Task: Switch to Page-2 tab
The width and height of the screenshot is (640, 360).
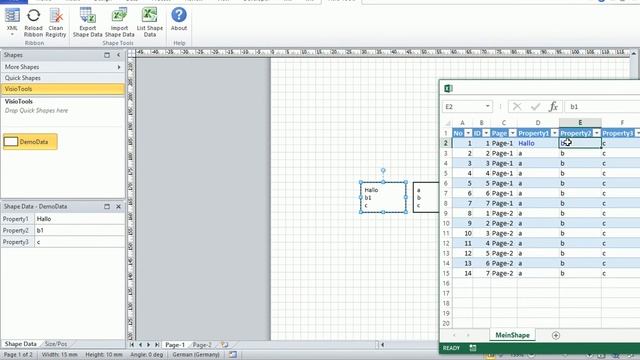Action: point(202,345)
